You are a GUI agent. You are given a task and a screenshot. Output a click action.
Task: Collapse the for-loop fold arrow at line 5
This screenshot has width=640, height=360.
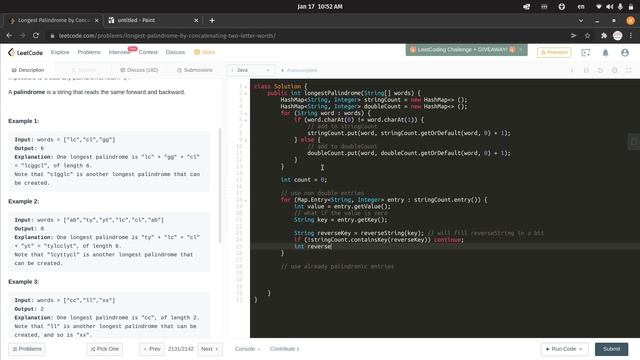[x=246, y=113]
